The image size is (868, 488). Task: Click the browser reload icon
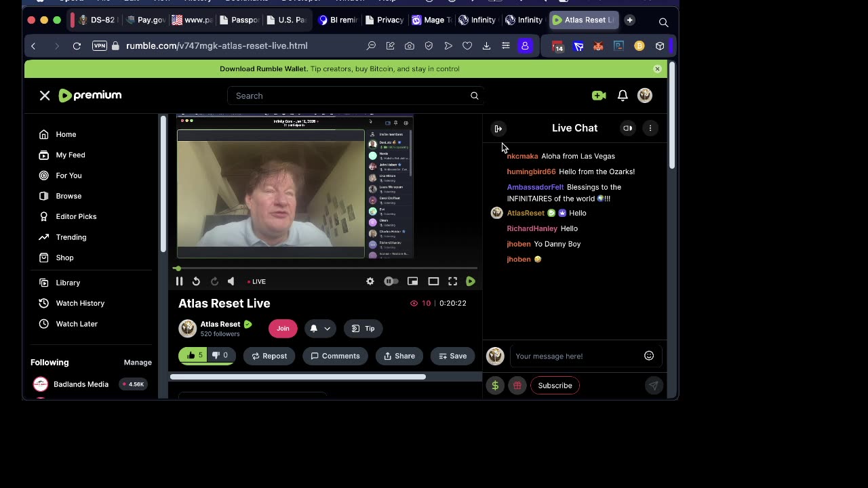pyautogui.click(x=77, y=46)
